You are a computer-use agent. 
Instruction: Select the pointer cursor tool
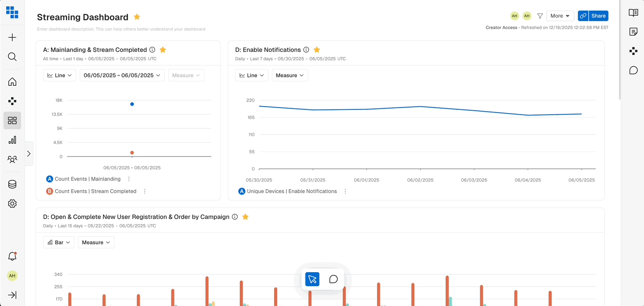pyautogui.click(x=312, y=279)
